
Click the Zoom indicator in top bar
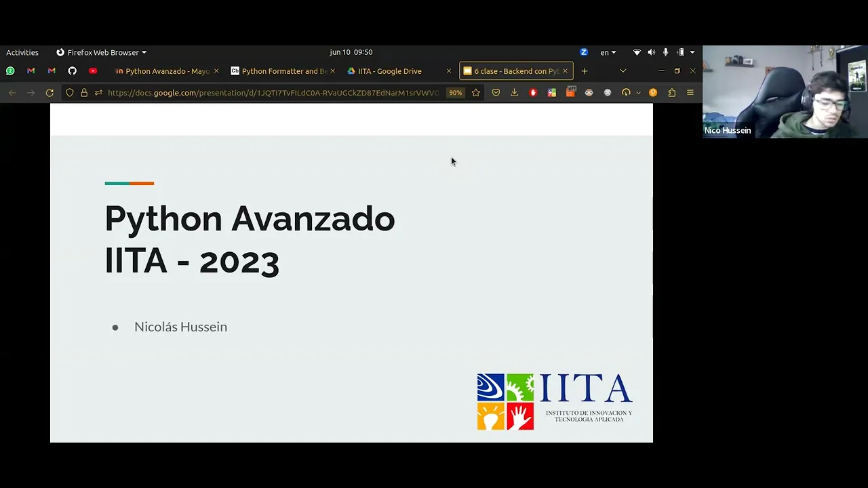click(584, 52)
